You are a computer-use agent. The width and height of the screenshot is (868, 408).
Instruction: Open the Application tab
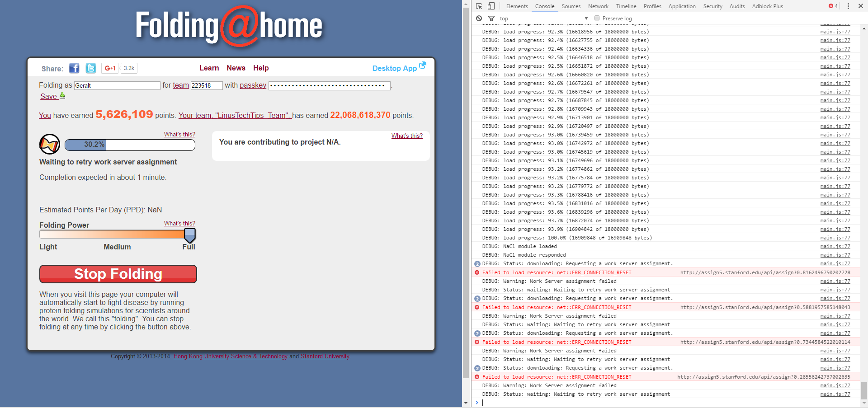682,6
